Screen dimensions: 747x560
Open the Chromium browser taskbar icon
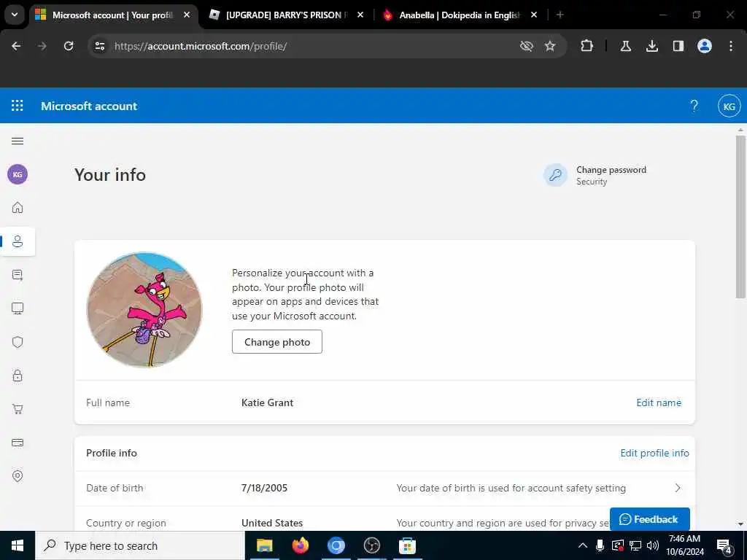pyautogui.click(x=336, y=545)
